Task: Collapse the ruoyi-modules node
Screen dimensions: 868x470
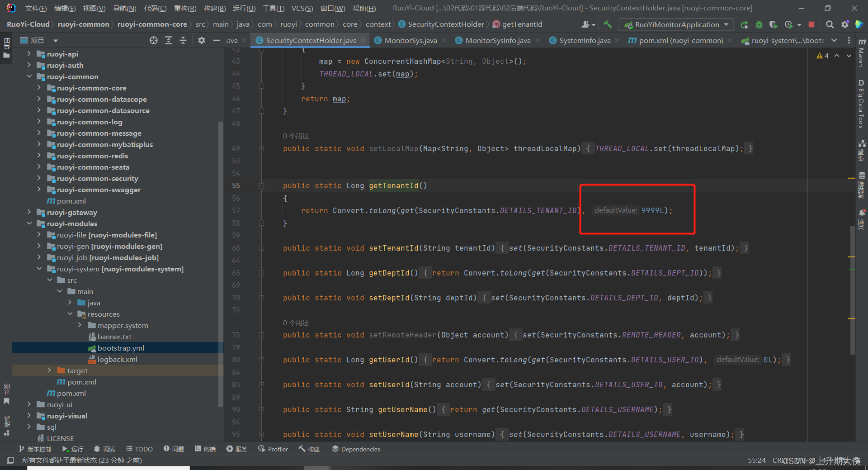Action: [29, 223]
